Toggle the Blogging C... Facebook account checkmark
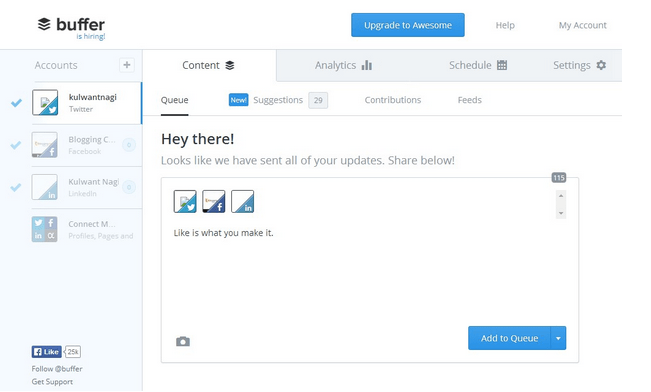 point(16,145)
